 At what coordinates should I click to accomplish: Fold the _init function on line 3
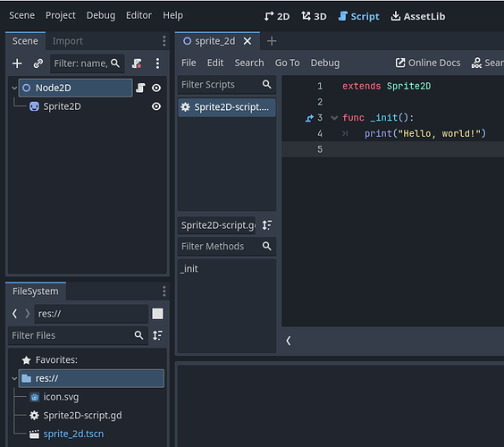coord(334,118)
